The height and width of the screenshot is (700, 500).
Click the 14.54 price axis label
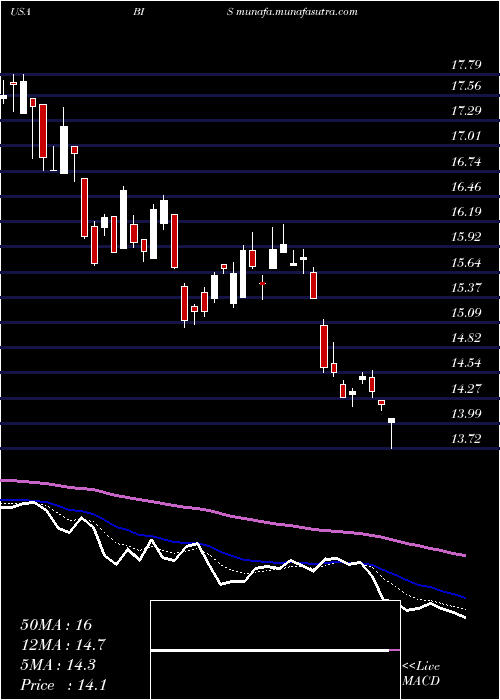click(x=466, y=363)
